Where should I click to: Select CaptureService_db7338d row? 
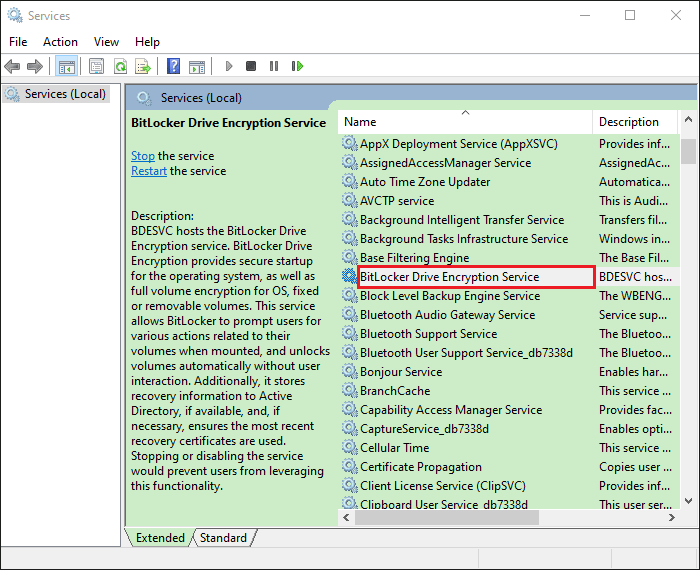[x=509, y=429]
